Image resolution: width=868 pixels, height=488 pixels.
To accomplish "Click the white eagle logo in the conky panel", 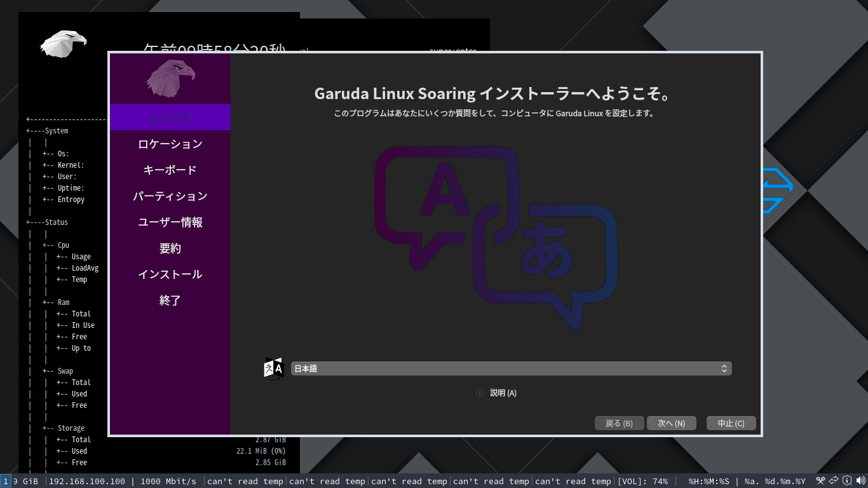I will point(63,44).
